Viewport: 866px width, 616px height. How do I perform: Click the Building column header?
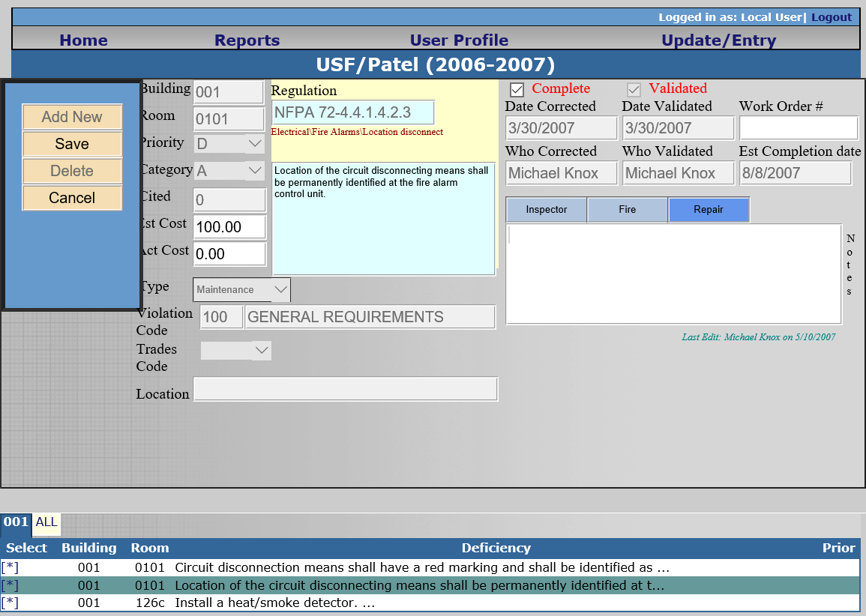[89, 548]
